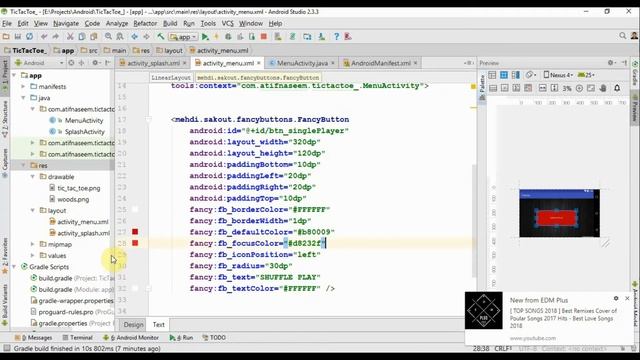This screenshot has height=360, width=640.
Task: Switch to the activity_splash.xml tab
Action: pos(153,63)
